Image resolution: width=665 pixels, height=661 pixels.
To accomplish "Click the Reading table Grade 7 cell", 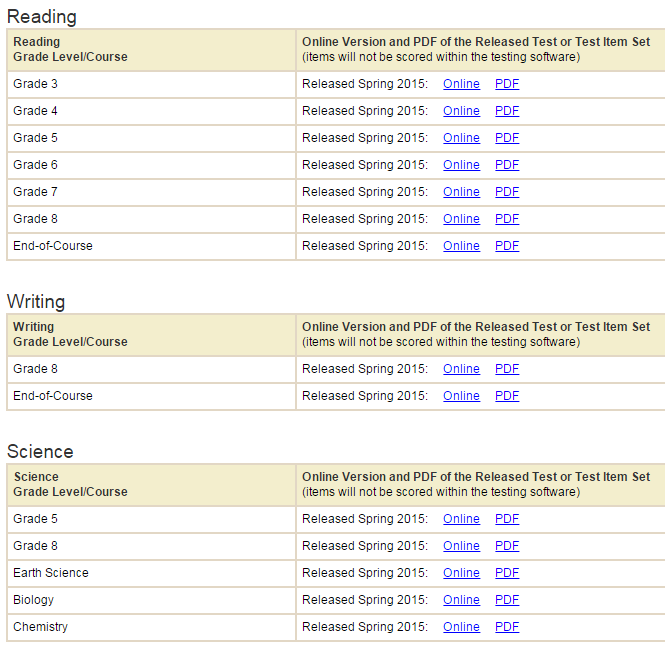I will click(151, 192).
